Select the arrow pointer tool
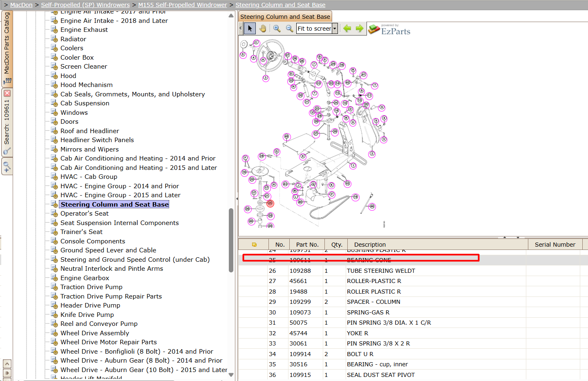Viewport: 588px width, 381px height. click(250, 29)
